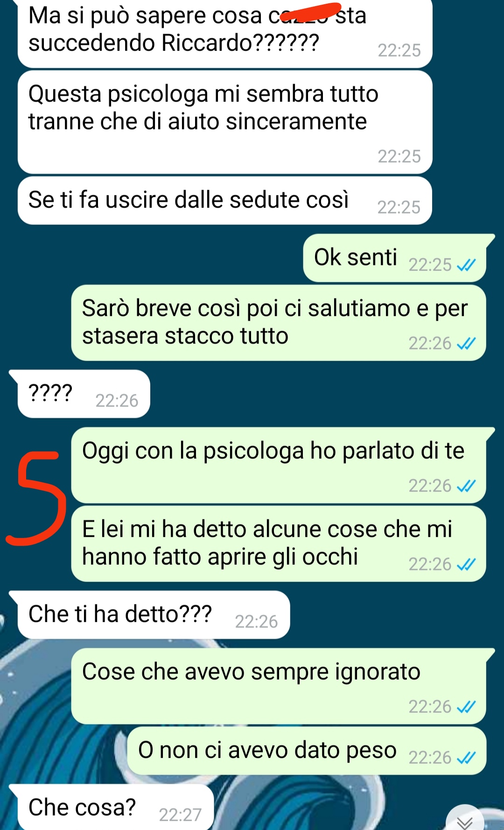Tap the "Oggi con la psicologa ho parlato" bubble
This screenshot has width=504, height=830.
point(279,465)
